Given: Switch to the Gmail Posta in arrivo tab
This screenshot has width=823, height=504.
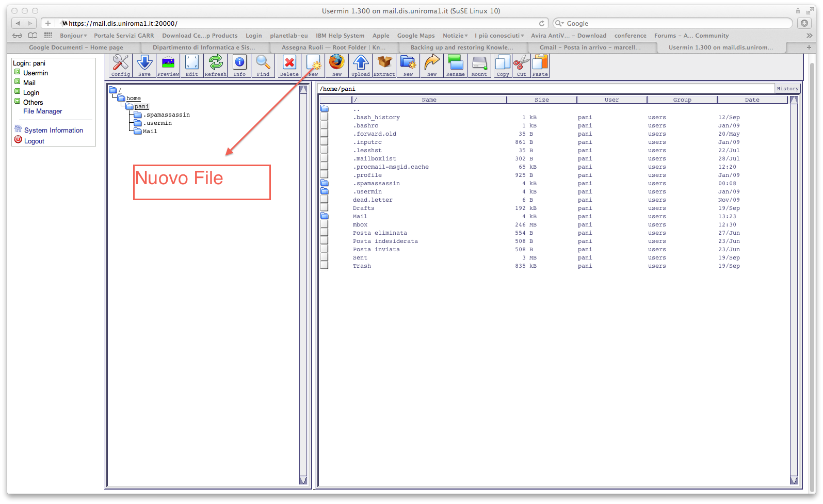Looking at the screenshot, I should tap(590, 47).
